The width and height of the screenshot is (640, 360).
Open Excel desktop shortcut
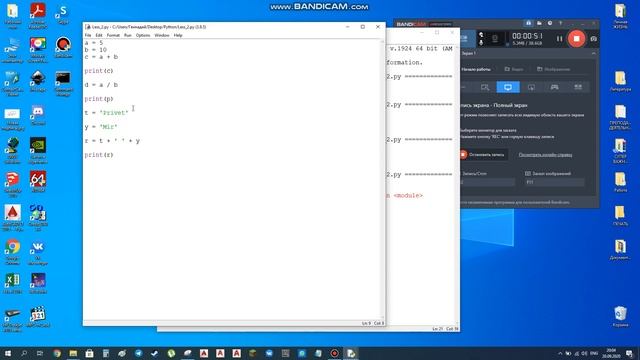(x=13, y=283)
